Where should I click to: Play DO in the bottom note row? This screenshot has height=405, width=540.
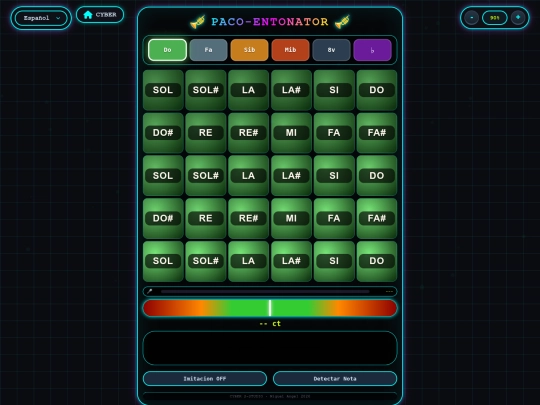pos(376,261)
